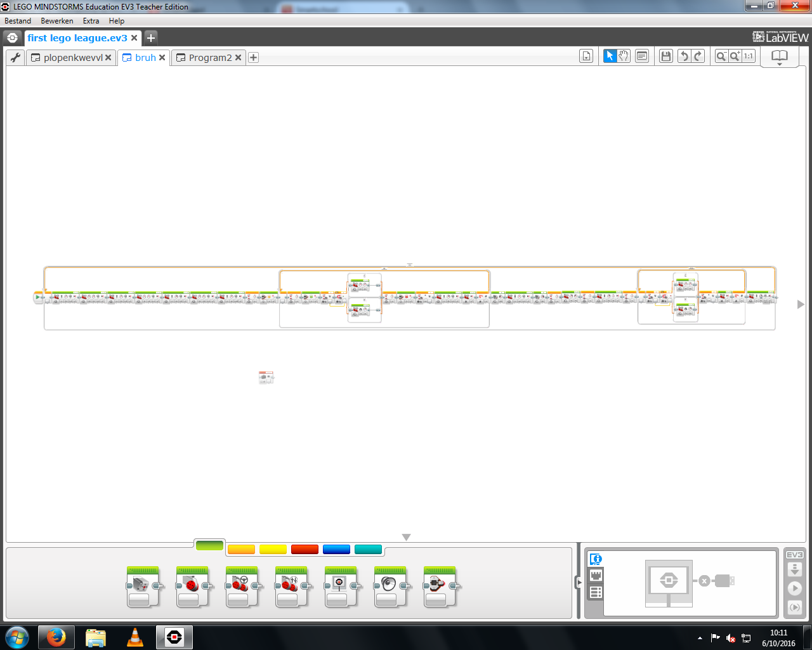Open the Brick Information tab
Screen dimensions: 812x650
pos(596,559)
